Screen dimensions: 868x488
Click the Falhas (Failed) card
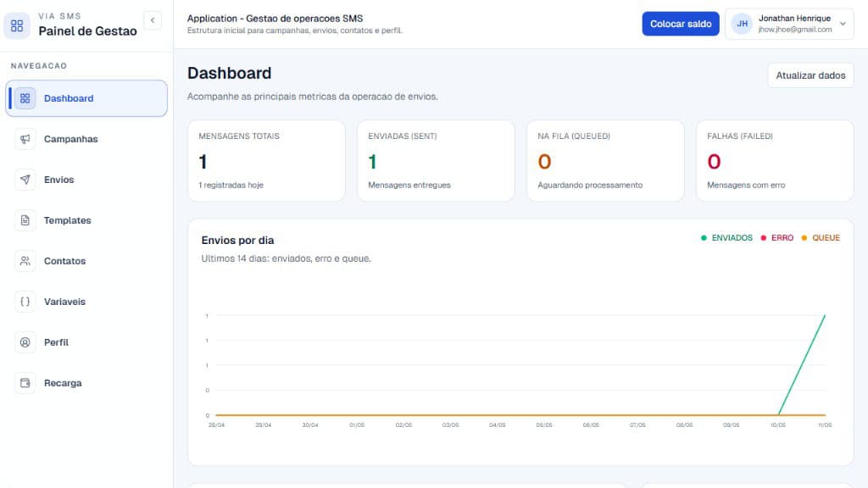pos(775,160)
